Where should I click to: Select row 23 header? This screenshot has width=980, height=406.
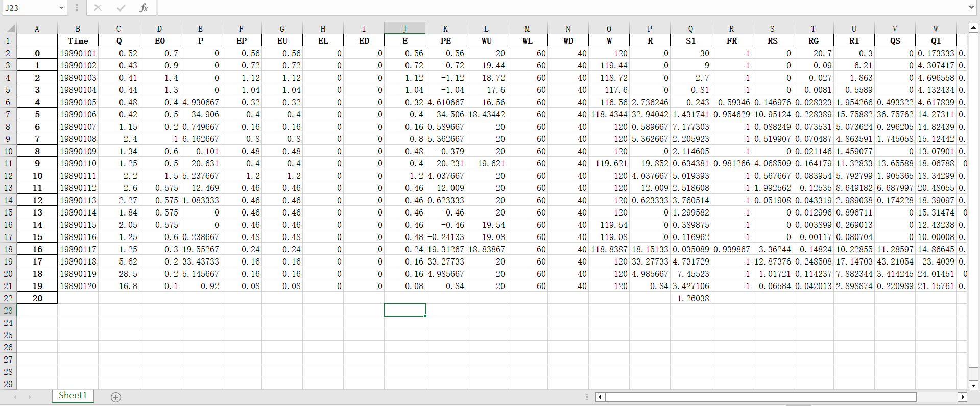(x=8, y=311)
